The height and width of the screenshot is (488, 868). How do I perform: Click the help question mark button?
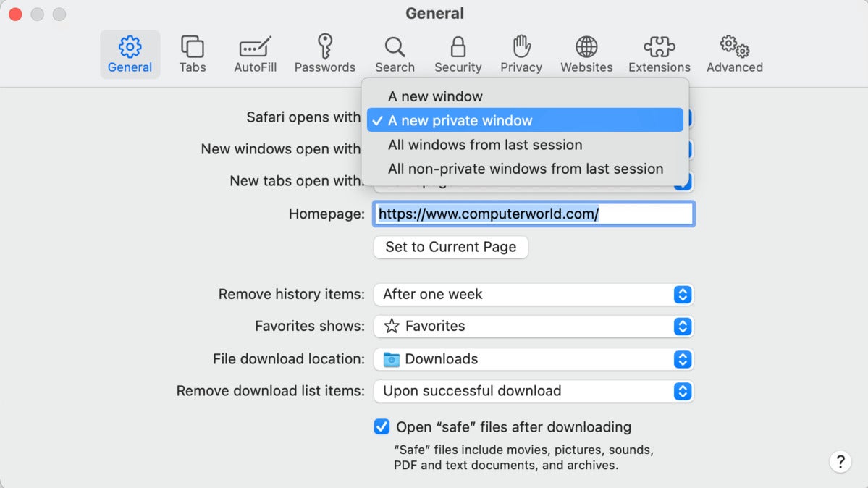pos(840,461)
